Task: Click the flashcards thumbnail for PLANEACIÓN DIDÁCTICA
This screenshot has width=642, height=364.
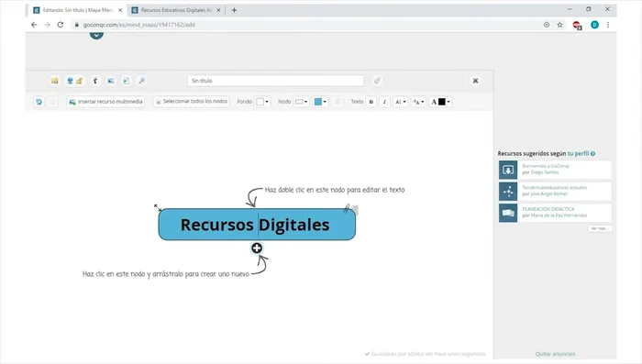Action: pyautogui.click(x=508, y=213)
